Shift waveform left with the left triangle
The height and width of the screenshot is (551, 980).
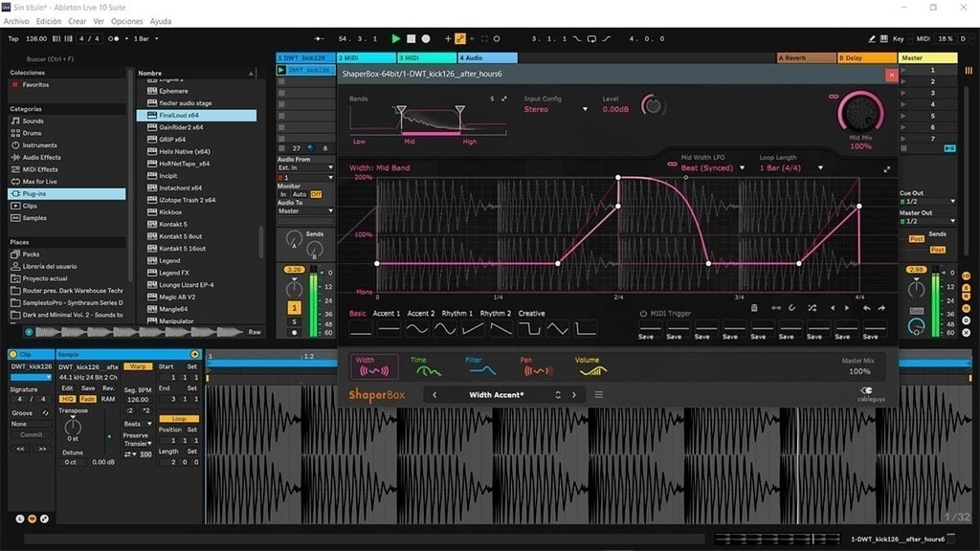(x=833, y=308)
